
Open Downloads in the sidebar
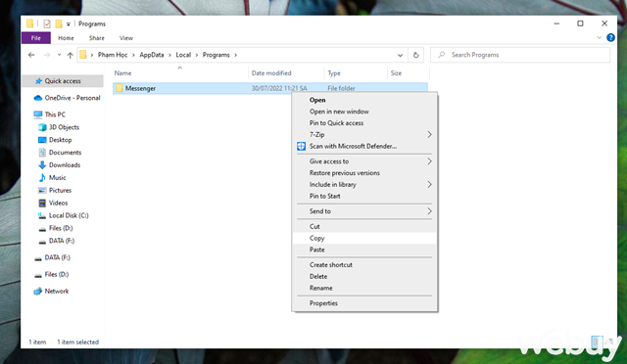[x=59, y=165]
